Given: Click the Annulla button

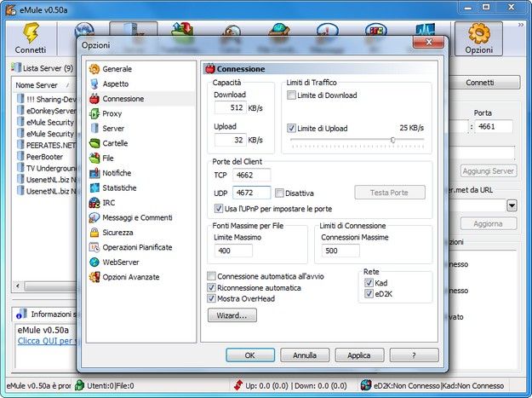Looking at the screenshot, I should point(305,355).
